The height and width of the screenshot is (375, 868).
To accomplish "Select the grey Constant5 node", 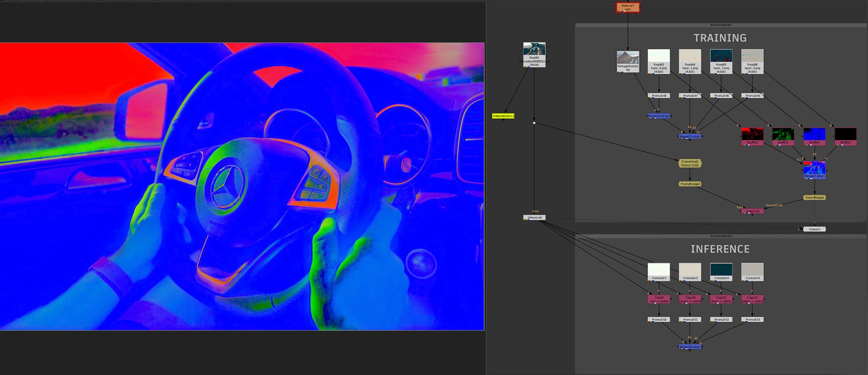I will (x=752, y=272).
